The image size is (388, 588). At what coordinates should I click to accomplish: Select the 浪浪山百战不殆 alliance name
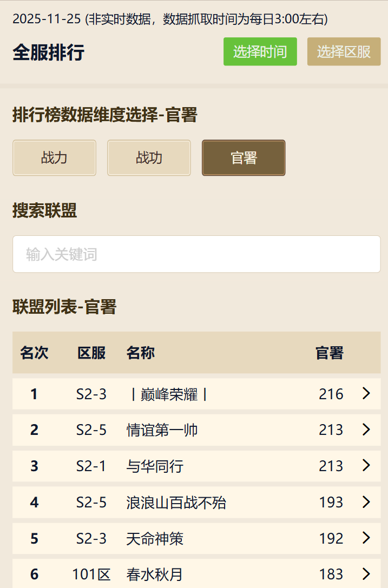pyautogui.click(x=176, y=503)
